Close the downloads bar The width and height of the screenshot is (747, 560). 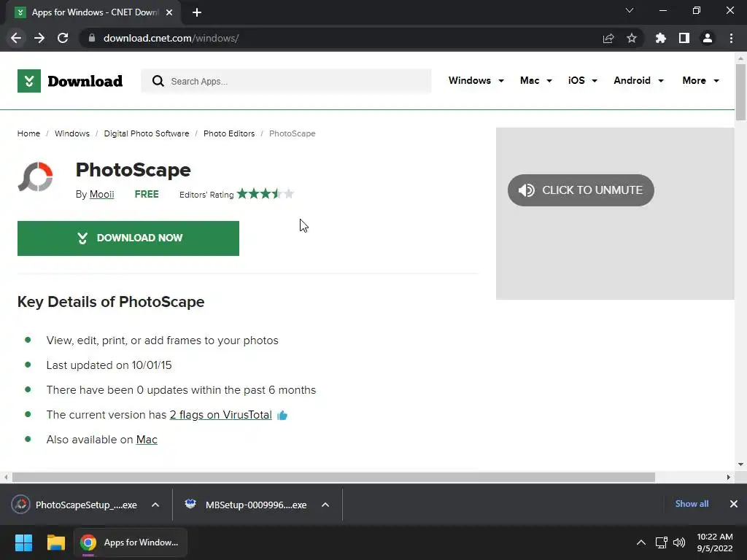734,504
